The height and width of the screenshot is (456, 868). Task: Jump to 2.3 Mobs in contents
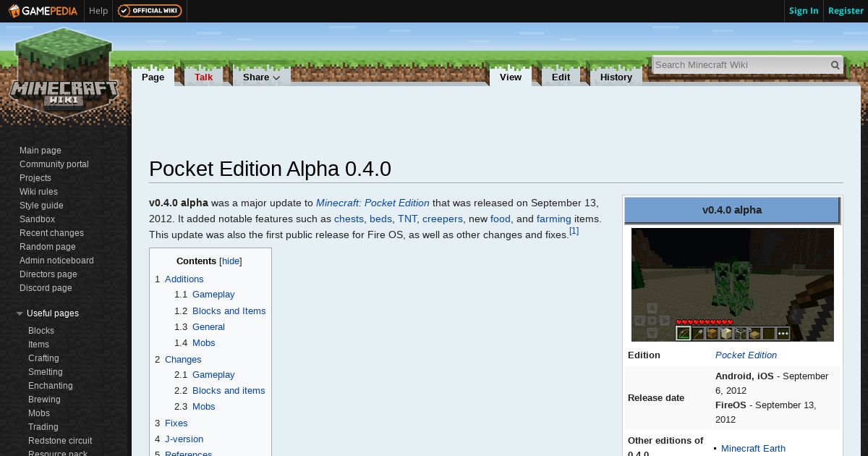(x=203, y=406)
